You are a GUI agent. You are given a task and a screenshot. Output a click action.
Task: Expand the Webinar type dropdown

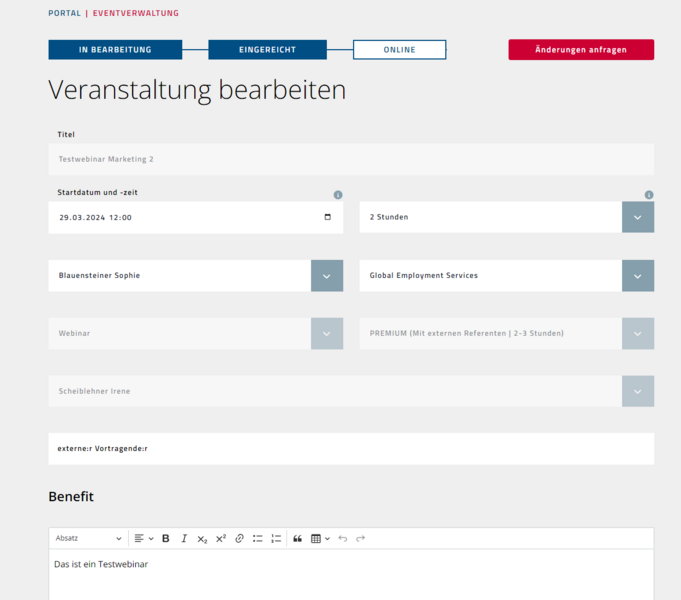(x=327, y=333)
